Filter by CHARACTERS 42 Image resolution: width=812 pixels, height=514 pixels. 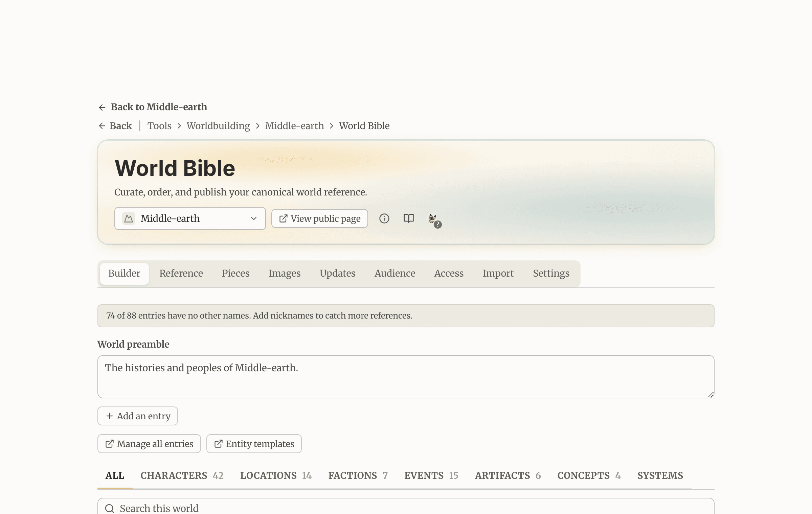182,476
